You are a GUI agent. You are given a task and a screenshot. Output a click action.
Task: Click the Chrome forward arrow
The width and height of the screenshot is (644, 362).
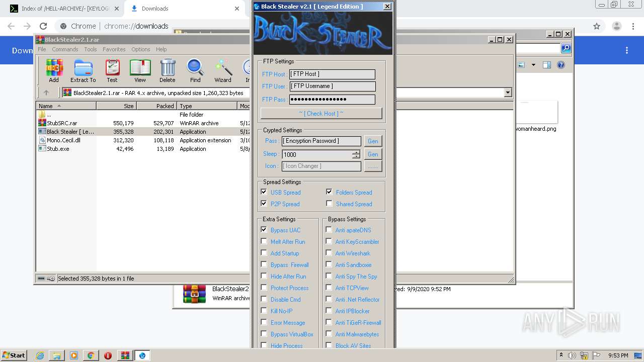[27, 26]
